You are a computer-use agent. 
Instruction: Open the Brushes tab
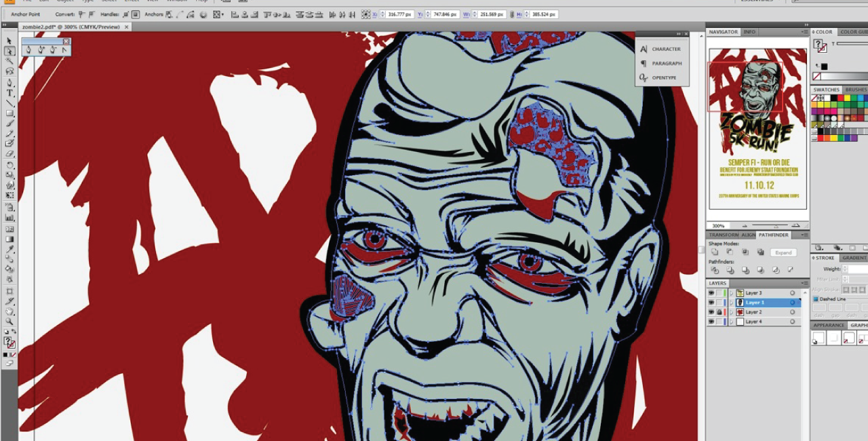(855, 90)
